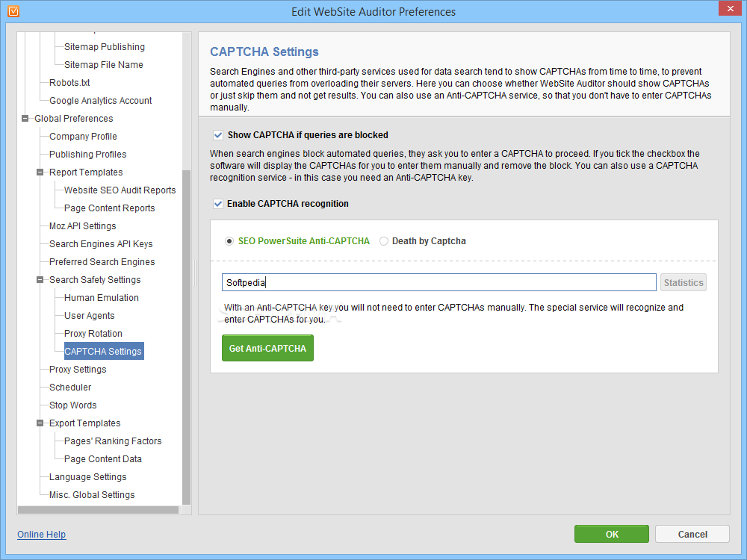This screenshot has width=747, height=560.
Task: Select Report Templates tree label
Action: point(86,172)
